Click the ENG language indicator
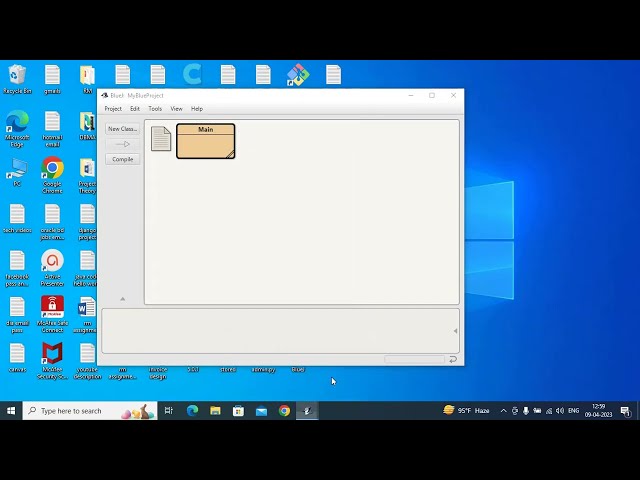640x480 pixels. [x=573, y=411]
